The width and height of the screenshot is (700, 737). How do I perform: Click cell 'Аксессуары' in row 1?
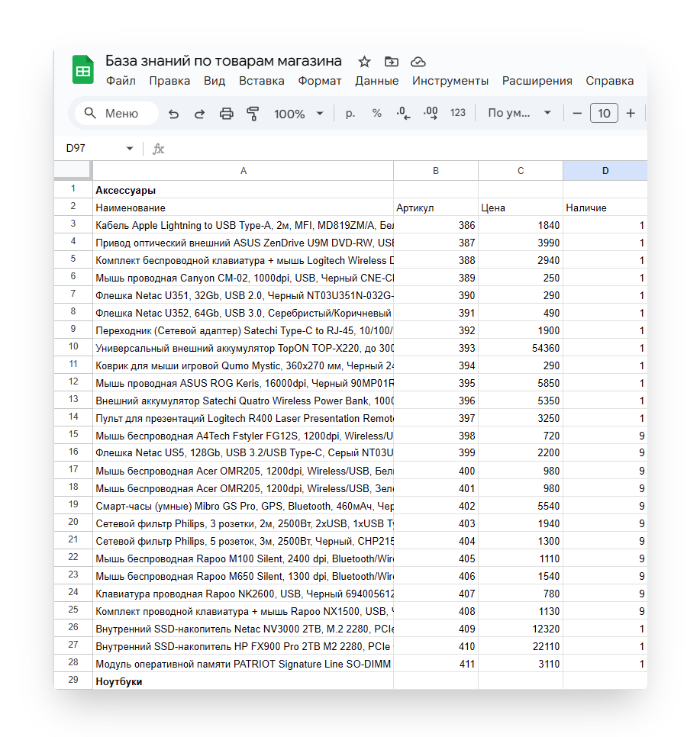click(244, 190)
